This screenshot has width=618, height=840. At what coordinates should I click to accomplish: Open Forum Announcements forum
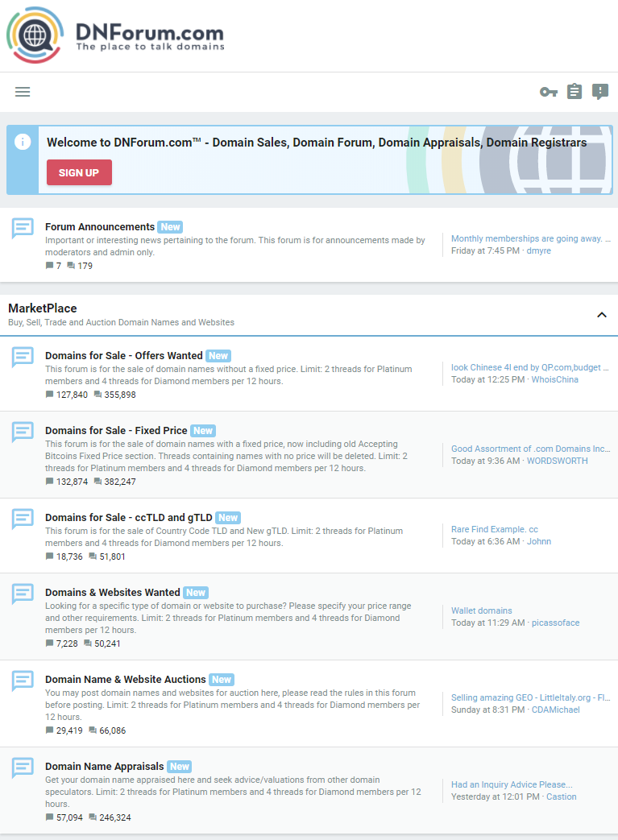(x=100, y=226)
